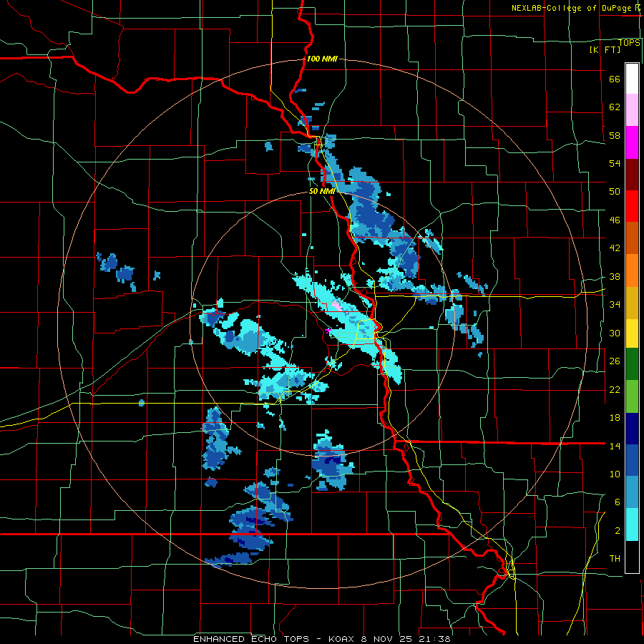This screenshot has width=644, height=644.
Task: Click the magenta radar site marker
Action: (x=328, y=330)
